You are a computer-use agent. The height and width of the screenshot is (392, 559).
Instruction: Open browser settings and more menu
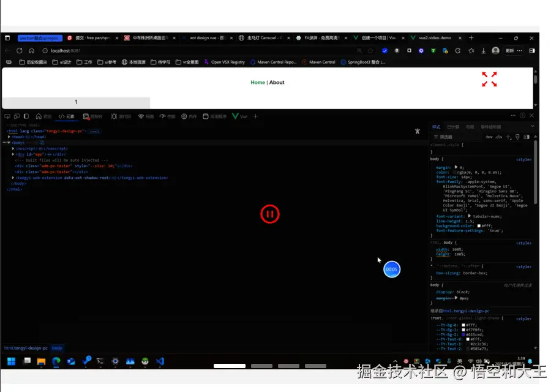point(520,51)
